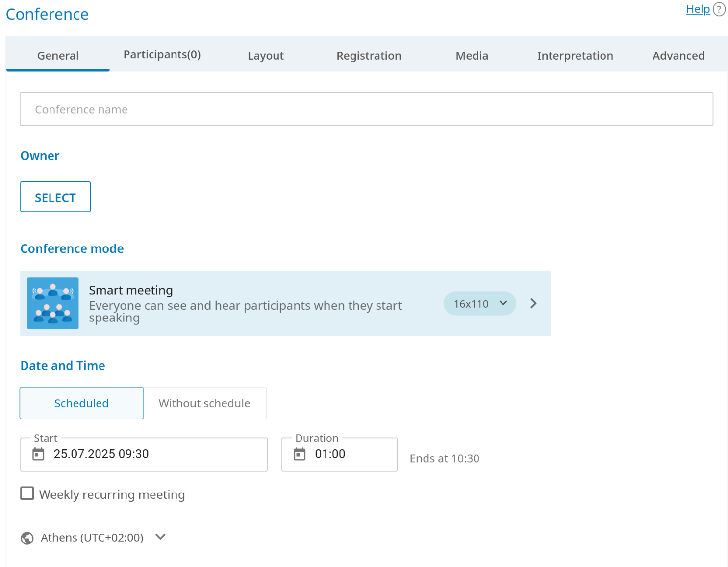
Task: Open the Interpretation tab
Action: (x=575, y=56)
